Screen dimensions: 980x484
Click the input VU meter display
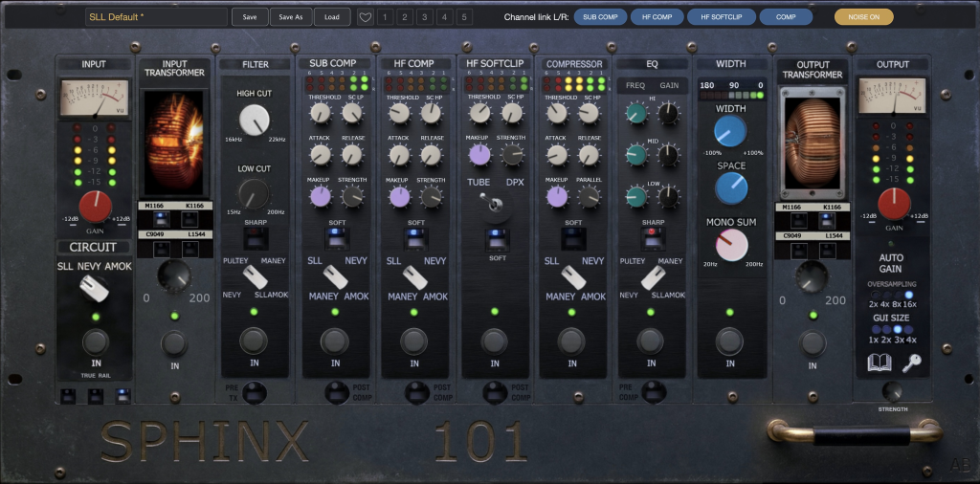[x=95, y=98]
